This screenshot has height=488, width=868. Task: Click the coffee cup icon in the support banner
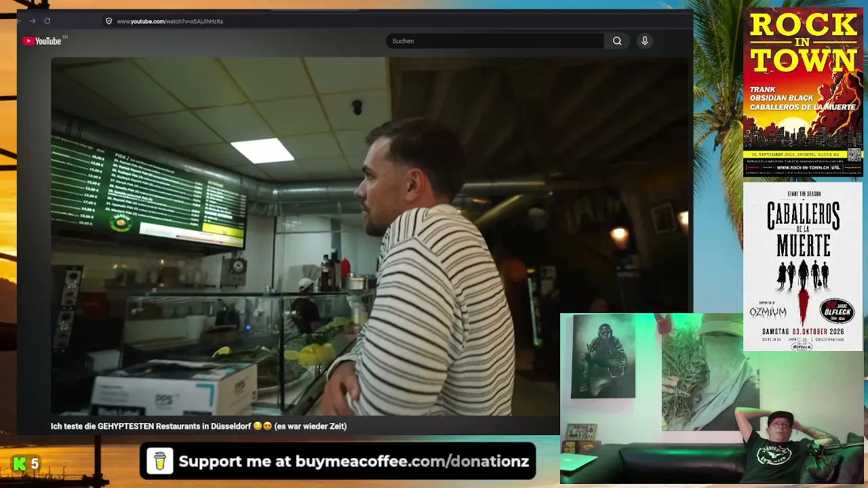point(160,462)
